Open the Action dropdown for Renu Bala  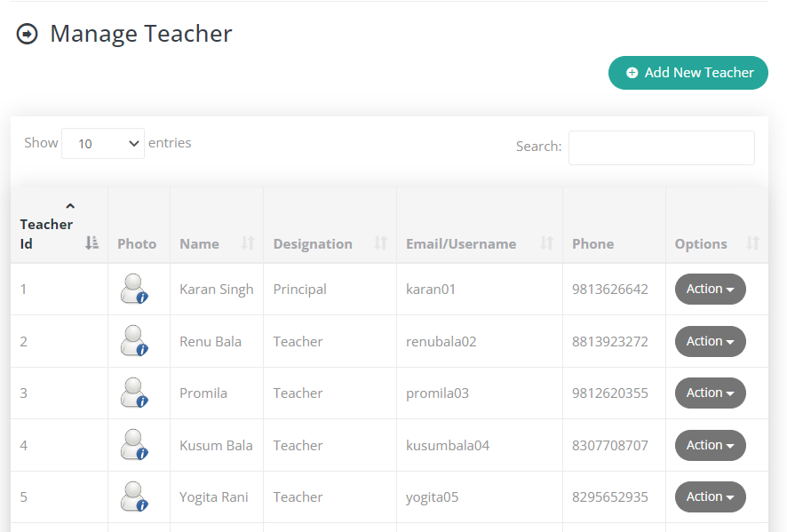(710, 341)
